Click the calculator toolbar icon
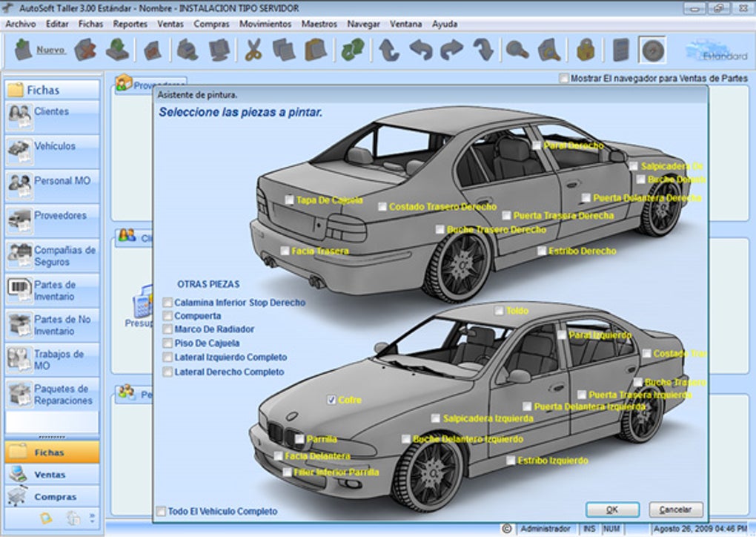 (620, 50)
